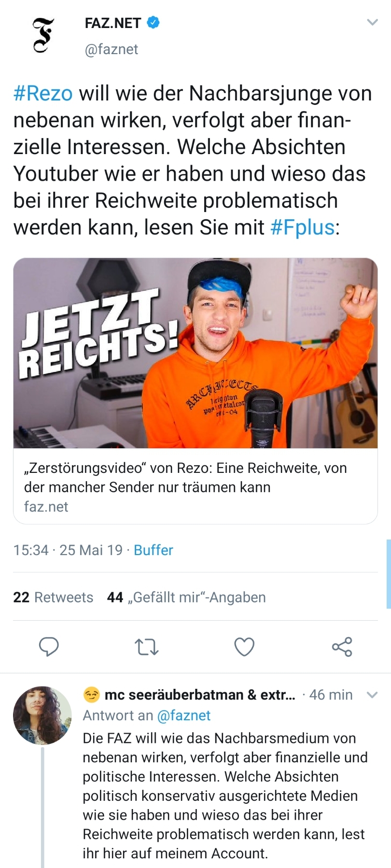Viewport: 391px width, 868px height.
Task: Expand the tweet options chevron at top
Action: 372,22
